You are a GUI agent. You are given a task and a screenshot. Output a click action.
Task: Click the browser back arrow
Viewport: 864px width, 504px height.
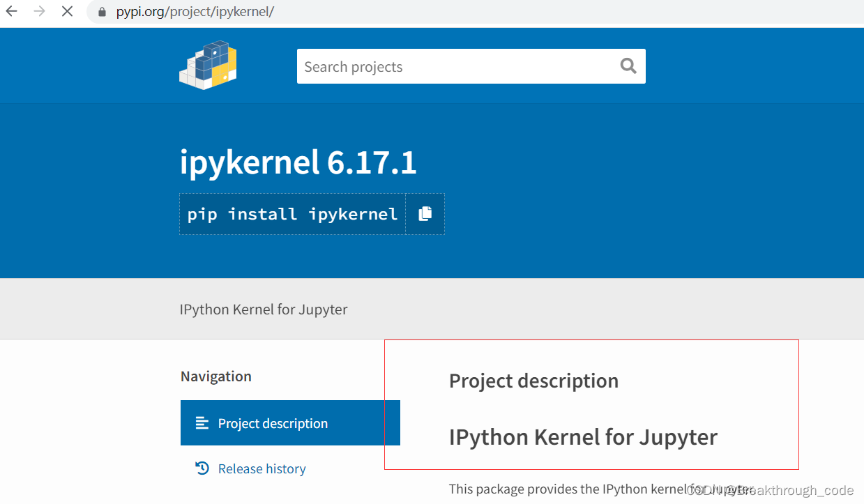pyautogui.click(x=12, y=11)
